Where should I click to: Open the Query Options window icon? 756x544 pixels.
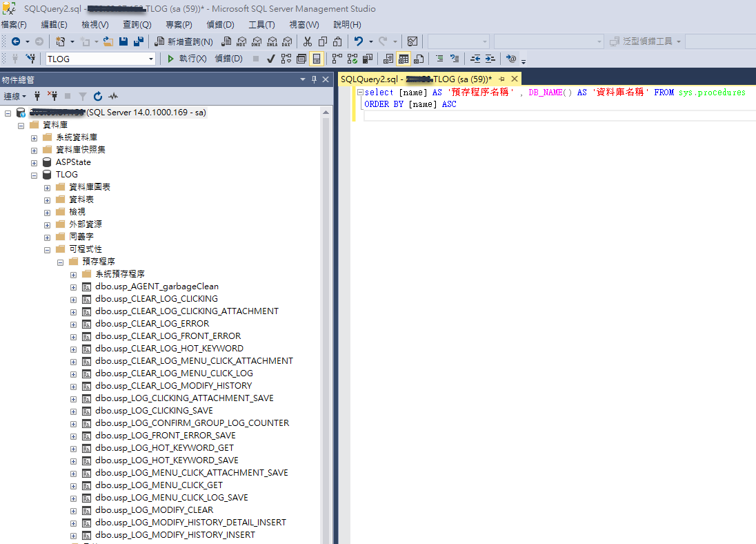(x=301, y=59)
